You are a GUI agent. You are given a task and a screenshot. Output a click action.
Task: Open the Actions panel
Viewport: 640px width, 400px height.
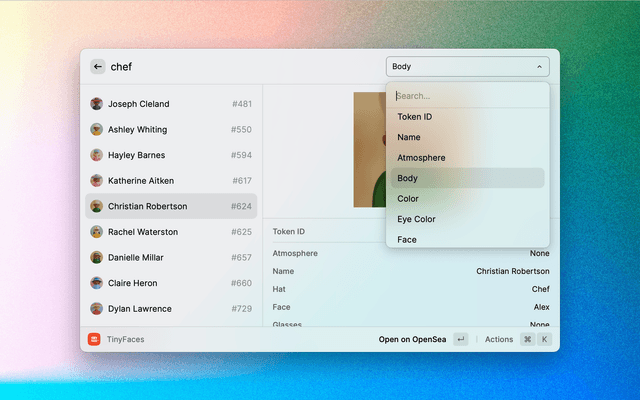(499, 339)
